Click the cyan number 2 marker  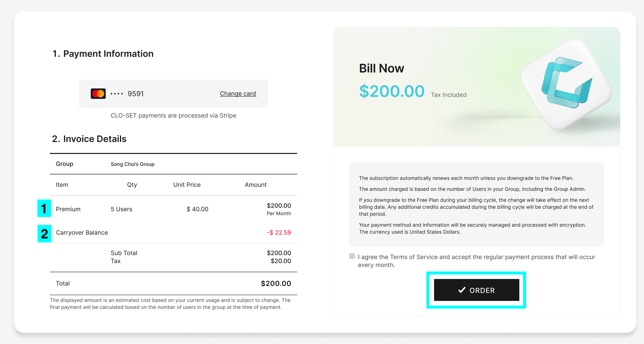point(44,234)
